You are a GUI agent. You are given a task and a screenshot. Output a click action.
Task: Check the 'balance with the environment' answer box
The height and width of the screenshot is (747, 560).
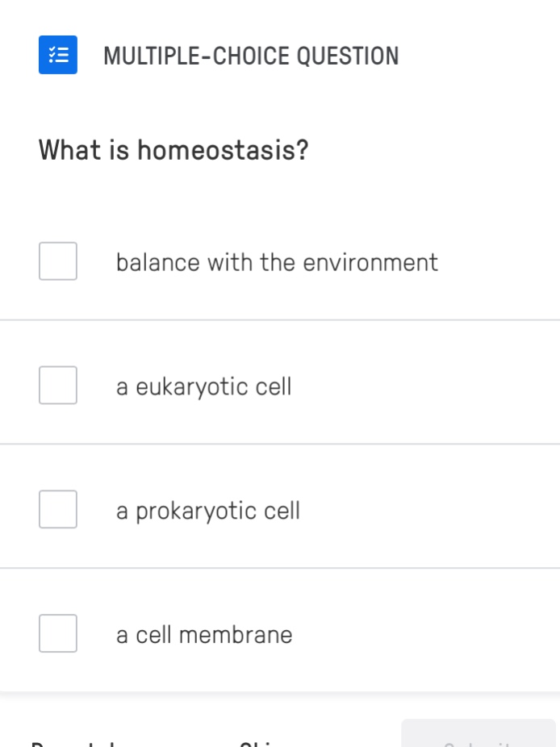(x=57, y=261)
